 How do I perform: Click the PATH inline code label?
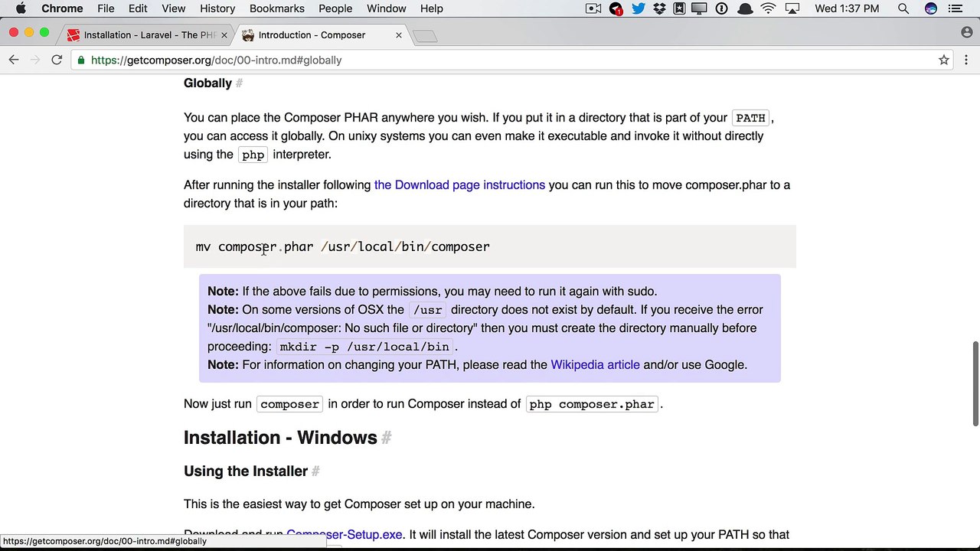(x=750, y=118)
